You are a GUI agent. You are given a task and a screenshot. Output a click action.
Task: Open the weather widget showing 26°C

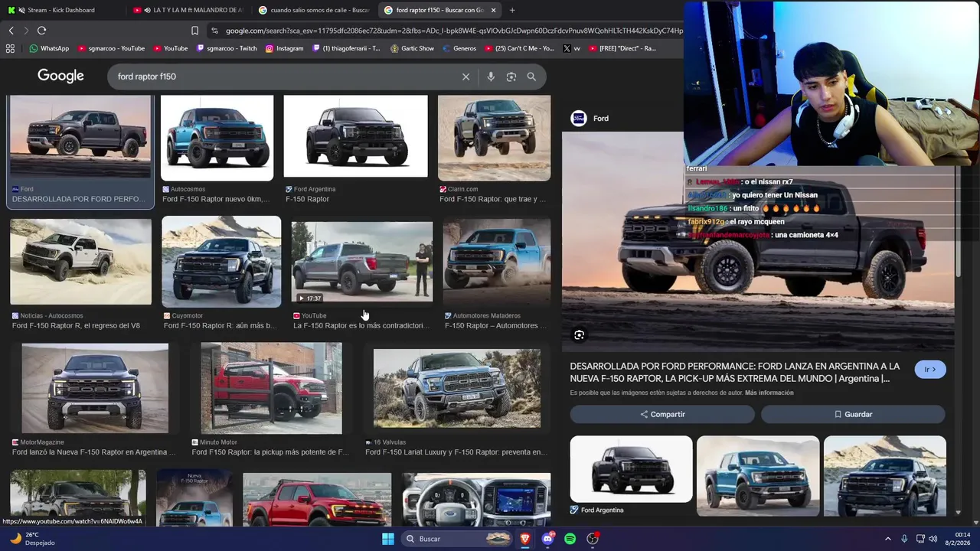coord(32,539)
